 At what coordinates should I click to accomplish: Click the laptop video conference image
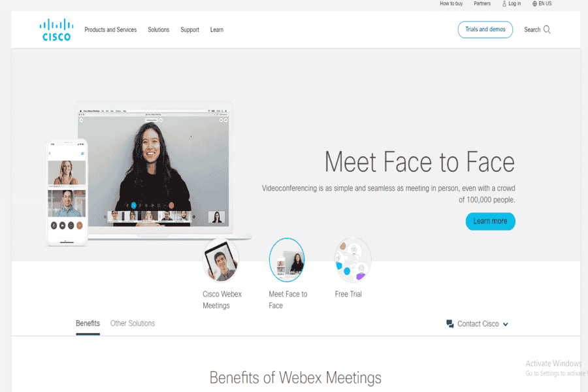coord(154,169)
